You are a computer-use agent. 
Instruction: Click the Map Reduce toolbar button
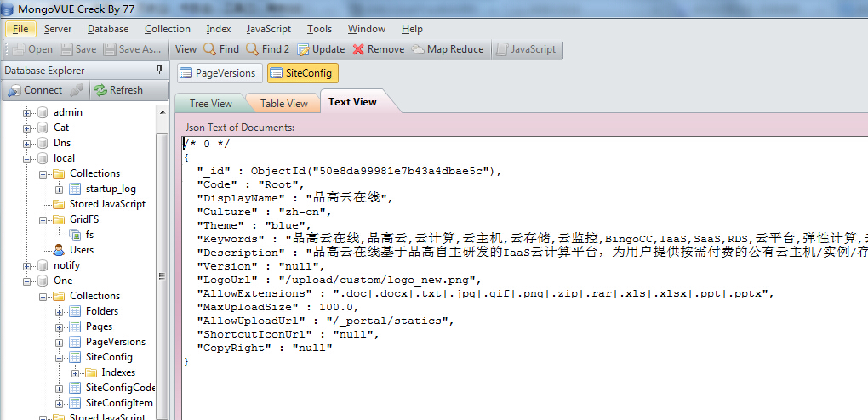coord(448,49)
